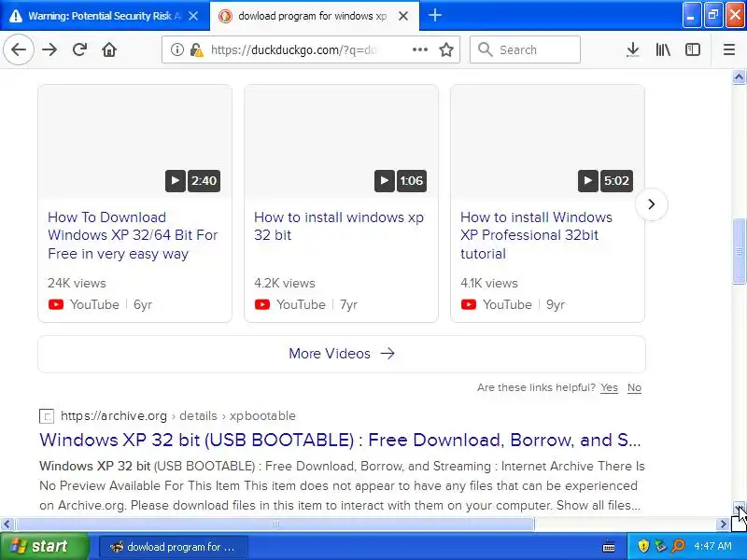Play the 1:06 video thumbnail
The image size is (747, 560).
tap(341, 142)
